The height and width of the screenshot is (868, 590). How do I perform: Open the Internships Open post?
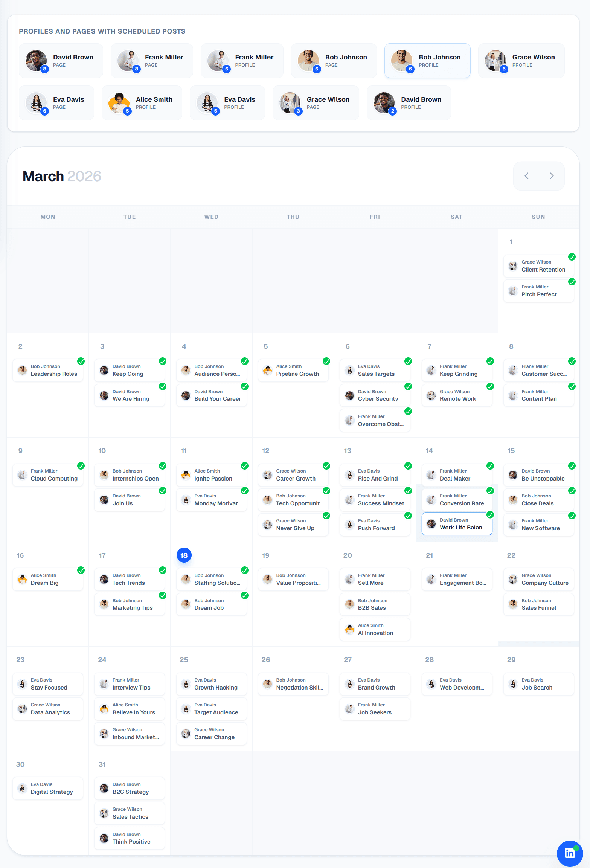pos(130,475)
